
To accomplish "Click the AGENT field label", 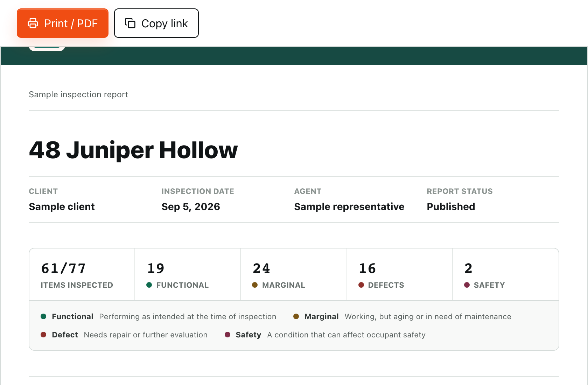I will (x=308, y=191).
